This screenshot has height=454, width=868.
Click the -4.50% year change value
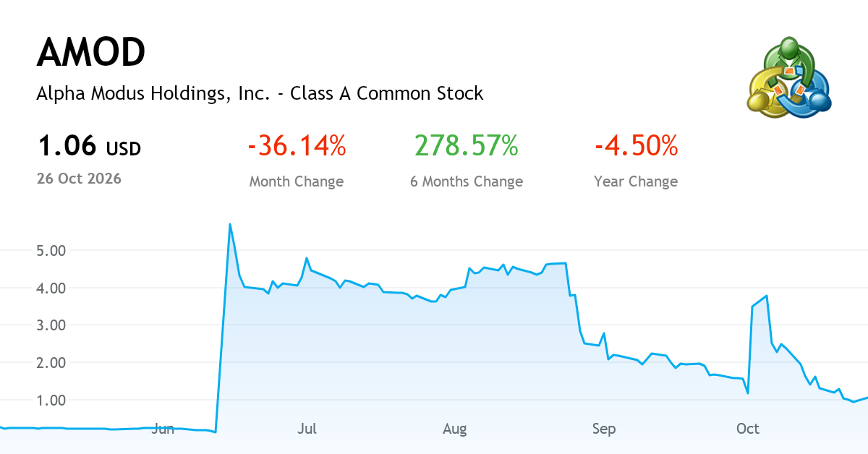pos(637,147)
